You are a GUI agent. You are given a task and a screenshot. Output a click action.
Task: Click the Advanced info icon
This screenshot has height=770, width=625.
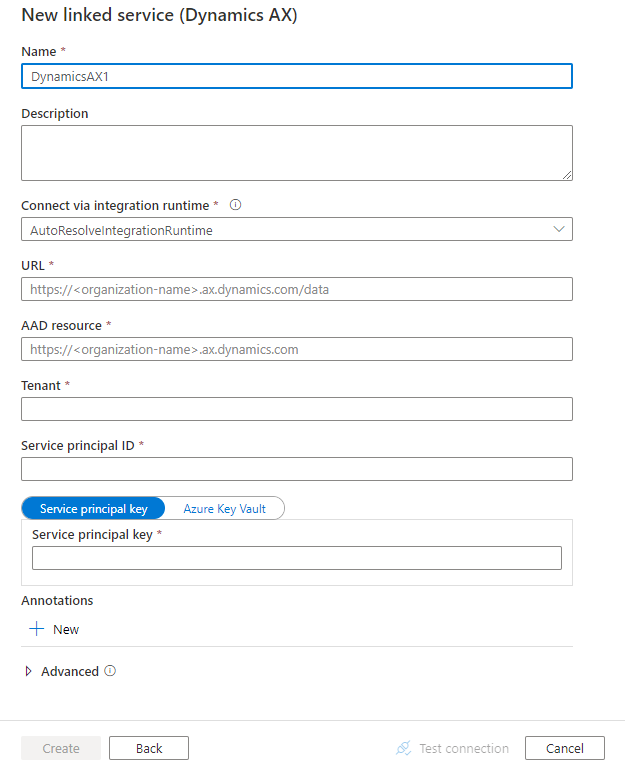[x=110, y=671]
